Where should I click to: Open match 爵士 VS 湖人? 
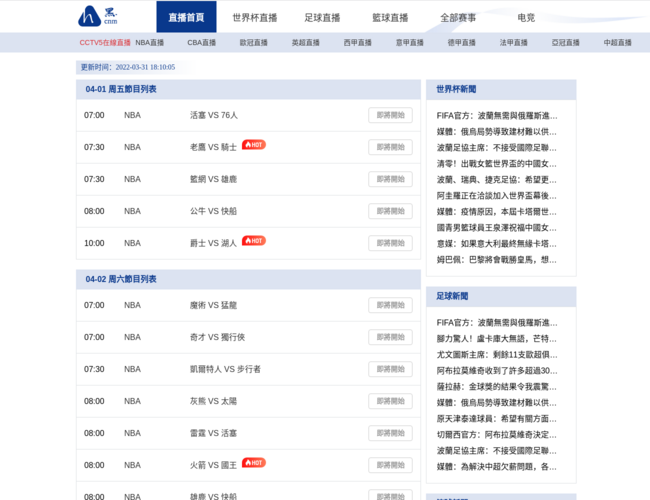tap(213, 243)
